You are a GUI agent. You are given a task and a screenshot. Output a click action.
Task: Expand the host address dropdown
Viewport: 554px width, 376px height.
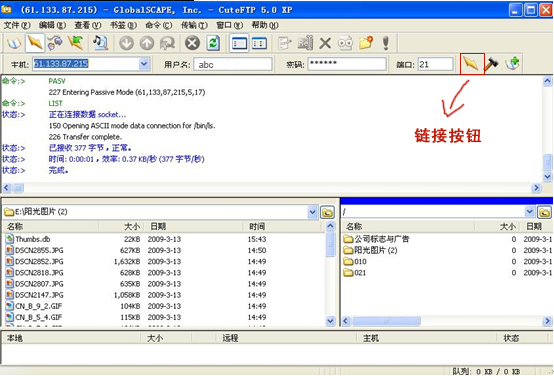click(144, 64)
